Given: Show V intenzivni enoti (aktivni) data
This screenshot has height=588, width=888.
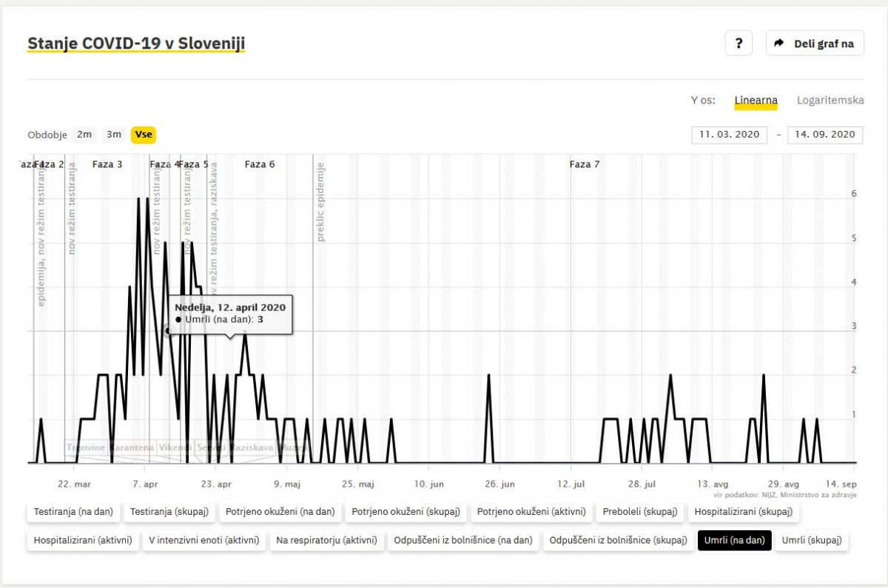Looking at the screenshot, I should [203, 541].
